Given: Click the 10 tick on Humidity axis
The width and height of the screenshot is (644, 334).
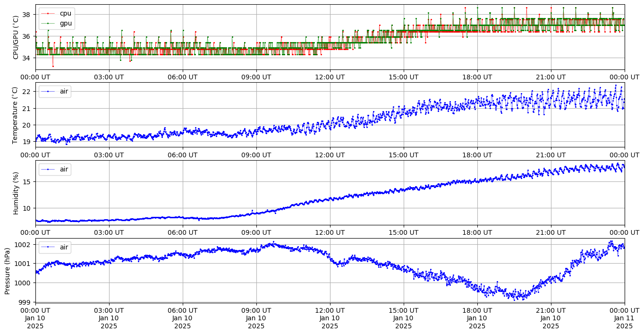Looking at the screenshot, I should pyautogui.click(x=26, y=208).
